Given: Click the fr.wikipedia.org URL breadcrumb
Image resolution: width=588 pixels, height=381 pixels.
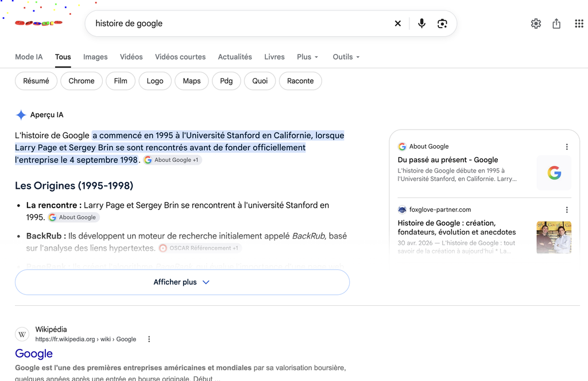Looking at the screenshot, I should click(x=86, y=339).
